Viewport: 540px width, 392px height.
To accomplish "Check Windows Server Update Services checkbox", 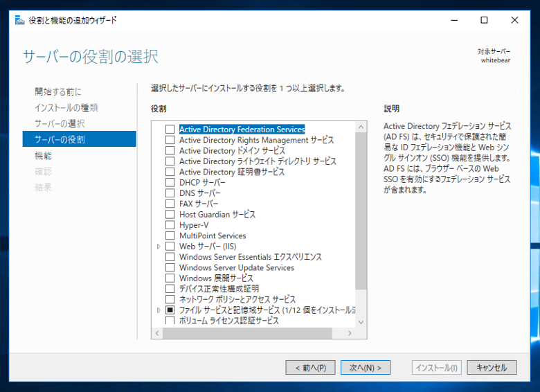I will (170, 267).
